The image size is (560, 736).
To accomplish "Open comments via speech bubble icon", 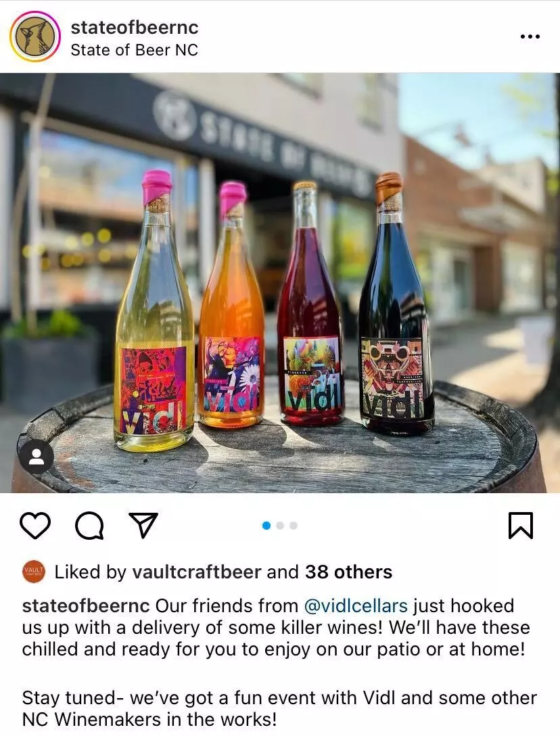I will point(89,526).
